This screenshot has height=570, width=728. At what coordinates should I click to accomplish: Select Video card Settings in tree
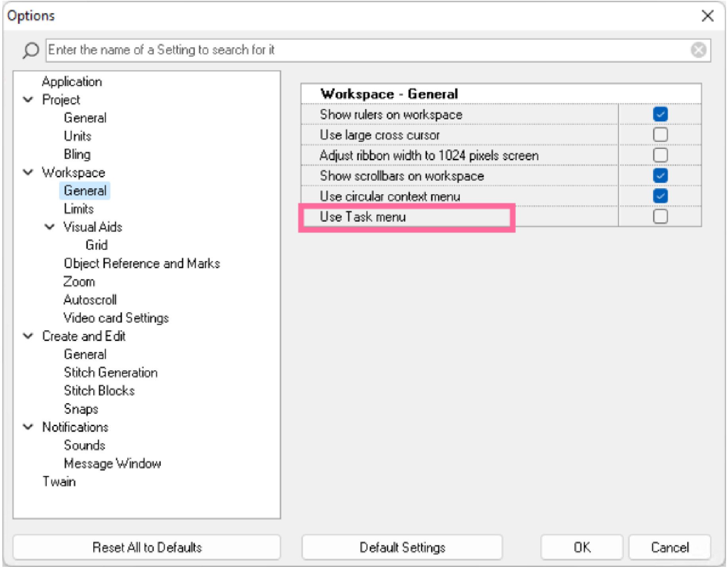pos(116,318)
